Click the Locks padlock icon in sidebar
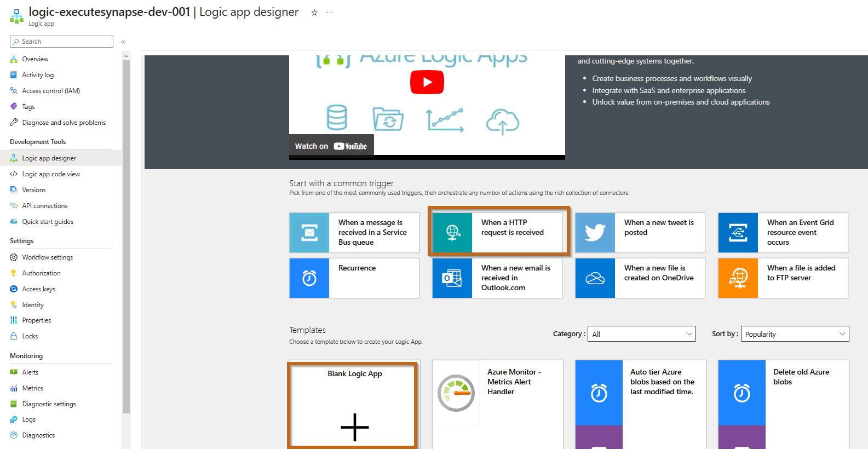This screenshot has width=868, height=449. [14, 336]
